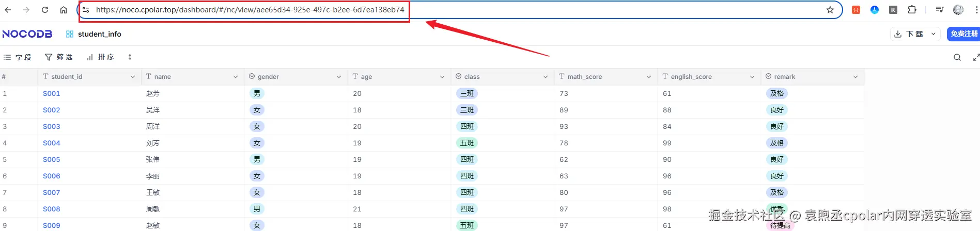This screenshot has height=231, width=980.
Task: Click the 免费注册 sign-up button
Action: tap(964, 34)
